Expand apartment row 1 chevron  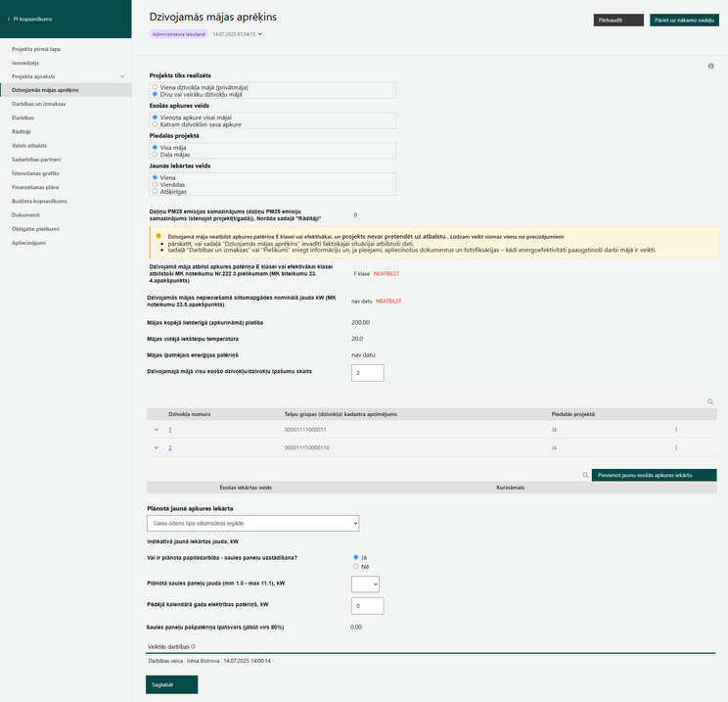pos(156,430)
